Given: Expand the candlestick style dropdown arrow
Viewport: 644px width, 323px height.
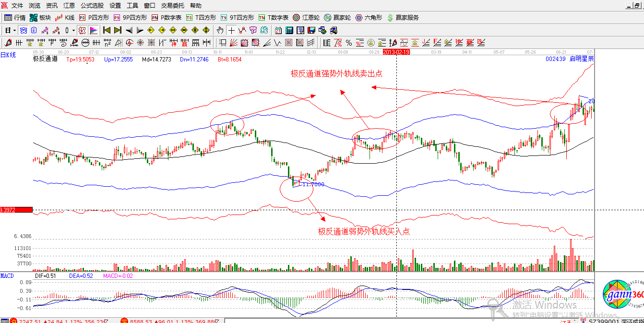Looking at the screenshot, I should coord(73,30).
